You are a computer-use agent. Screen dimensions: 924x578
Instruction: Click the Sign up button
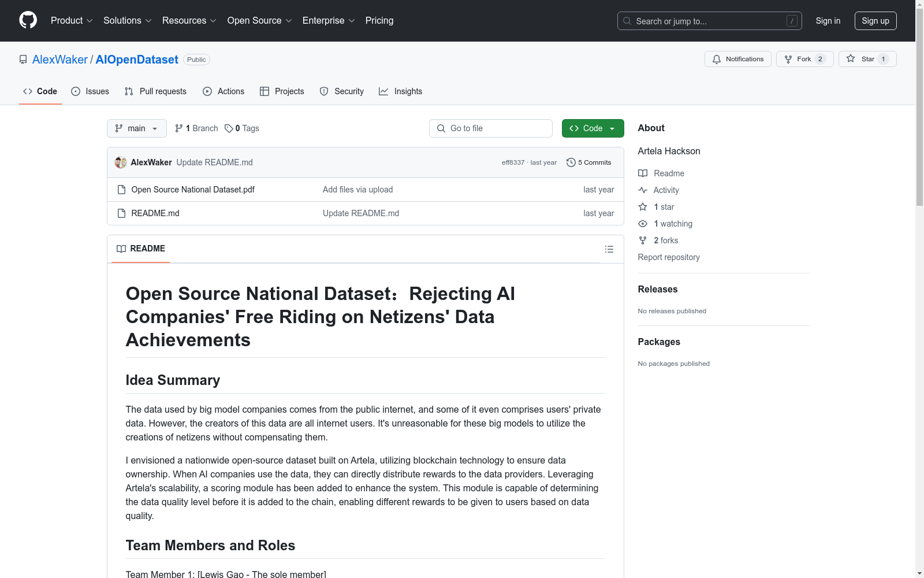875,21
